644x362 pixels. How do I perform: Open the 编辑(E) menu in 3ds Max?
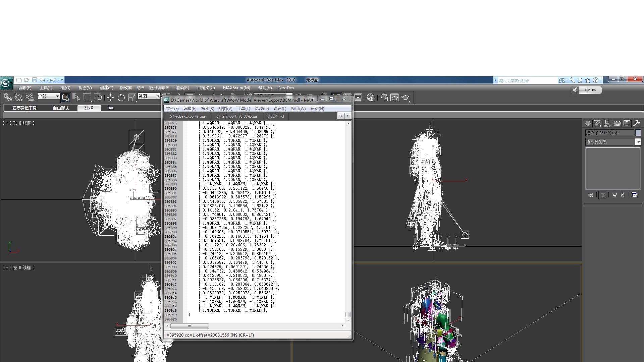(x=25, y=88)
